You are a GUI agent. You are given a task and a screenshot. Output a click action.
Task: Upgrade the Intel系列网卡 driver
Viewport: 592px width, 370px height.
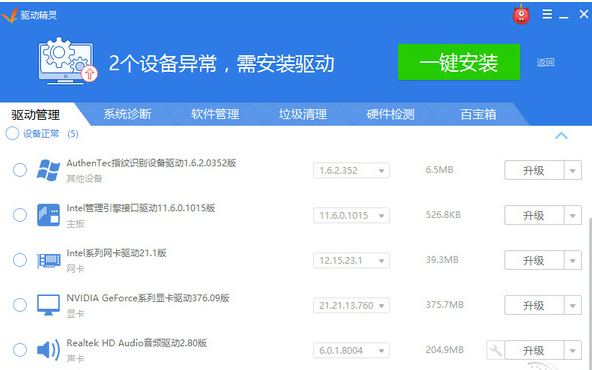pos(534,260)
